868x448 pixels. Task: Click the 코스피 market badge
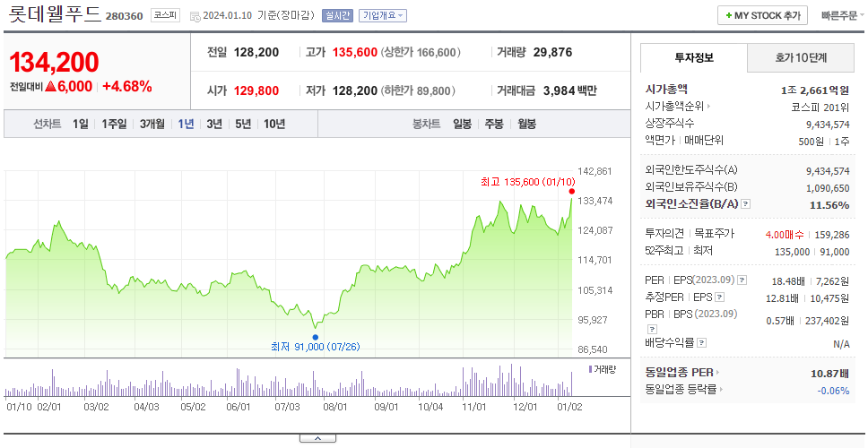(166, 15)
